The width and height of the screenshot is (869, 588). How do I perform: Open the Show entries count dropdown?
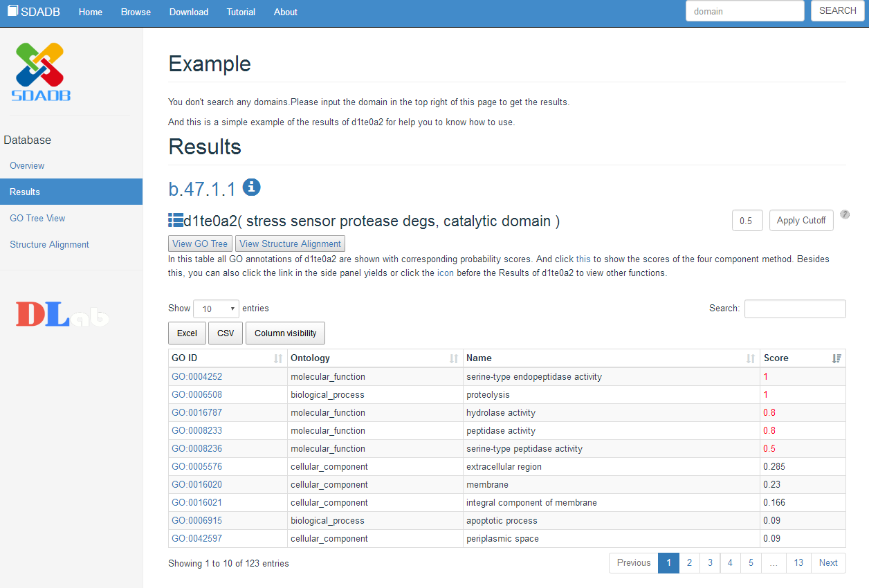pyautogui.click(x=216, y=309)
